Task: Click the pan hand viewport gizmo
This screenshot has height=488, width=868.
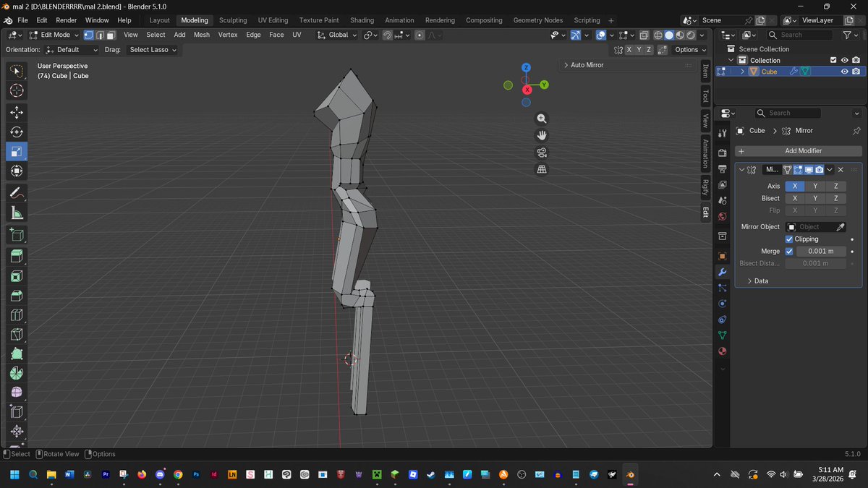Action: click(541, 135)
